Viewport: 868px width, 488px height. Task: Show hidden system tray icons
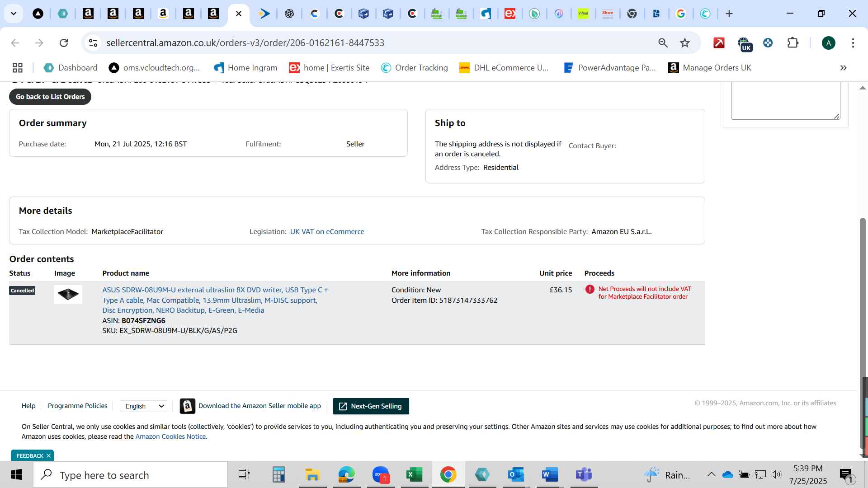click(x=711, y=474)
